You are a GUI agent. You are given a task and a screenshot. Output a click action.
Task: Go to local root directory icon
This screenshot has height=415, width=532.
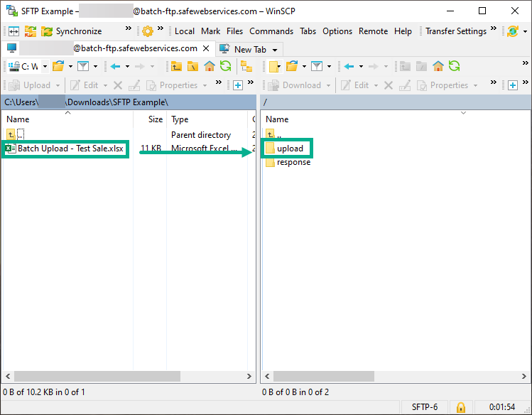192,66
